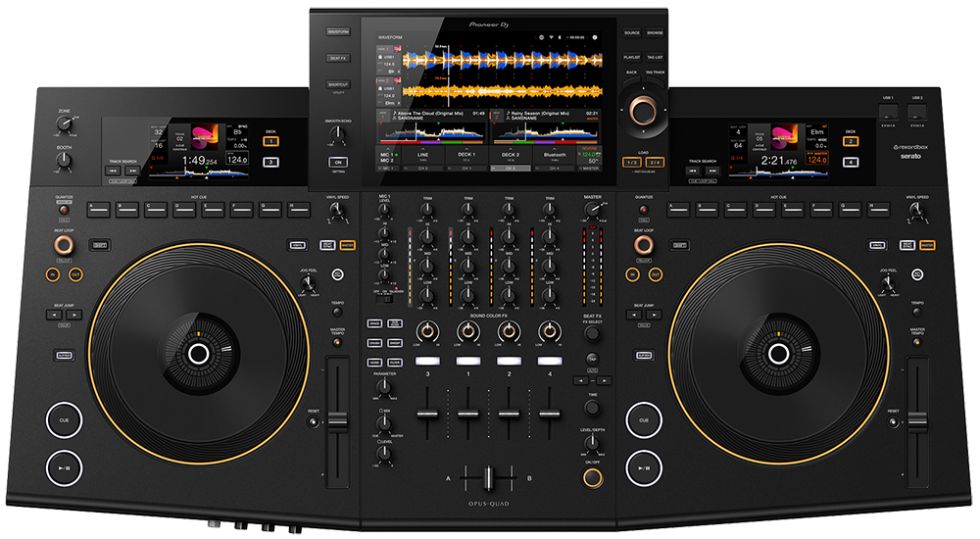980x539 pixels.
Task: Tap the left deck loop IN button
Action: 53,276
